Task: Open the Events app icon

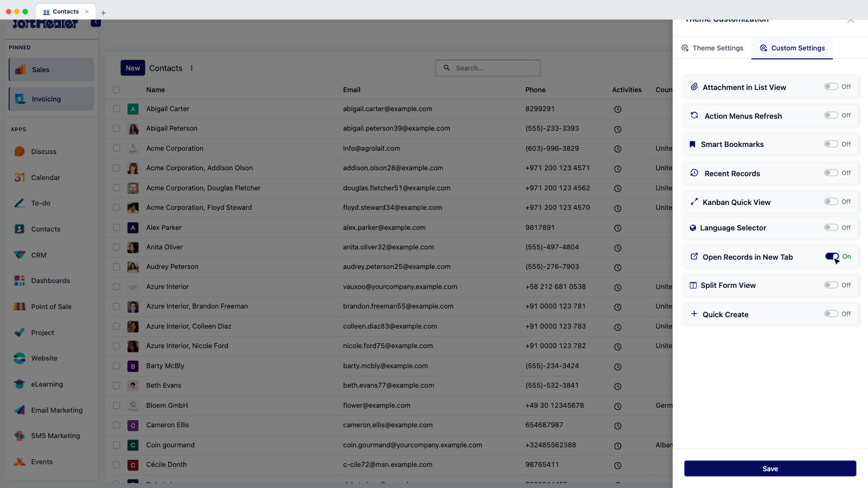Action: tap(20, 462)
